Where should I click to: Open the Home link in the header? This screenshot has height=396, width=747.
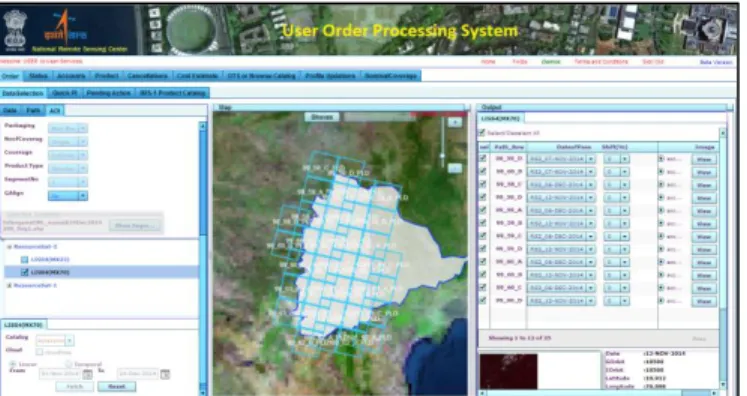click(488, 62)
